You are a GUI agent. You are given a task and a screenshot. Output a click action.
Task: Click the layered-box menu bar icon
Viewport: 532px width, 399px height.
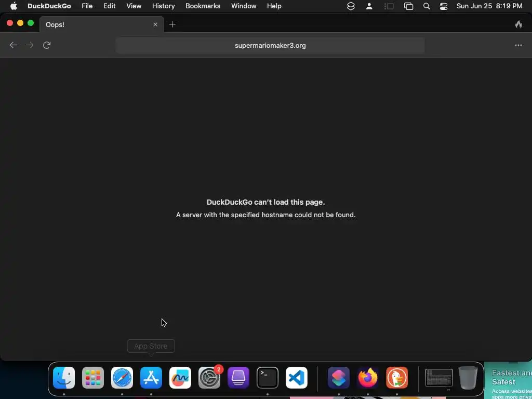click(351, 6)
